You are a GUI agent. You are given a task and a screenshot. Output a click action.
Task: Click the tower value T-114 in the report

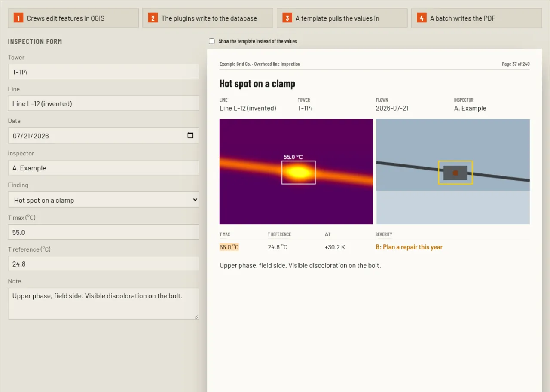pos(305,108)
